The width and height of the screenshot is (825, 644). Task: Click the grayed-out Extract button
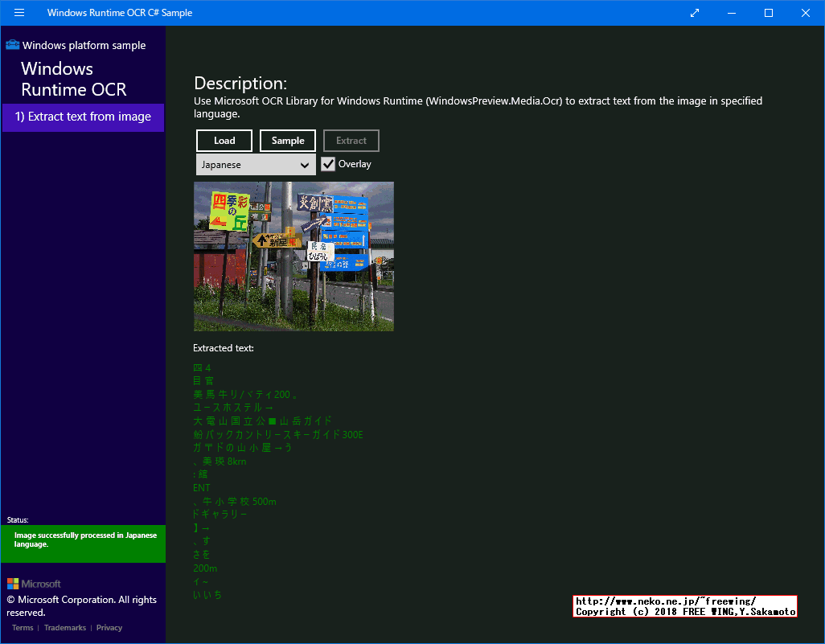pyautogui.click(x=351, y=140)
